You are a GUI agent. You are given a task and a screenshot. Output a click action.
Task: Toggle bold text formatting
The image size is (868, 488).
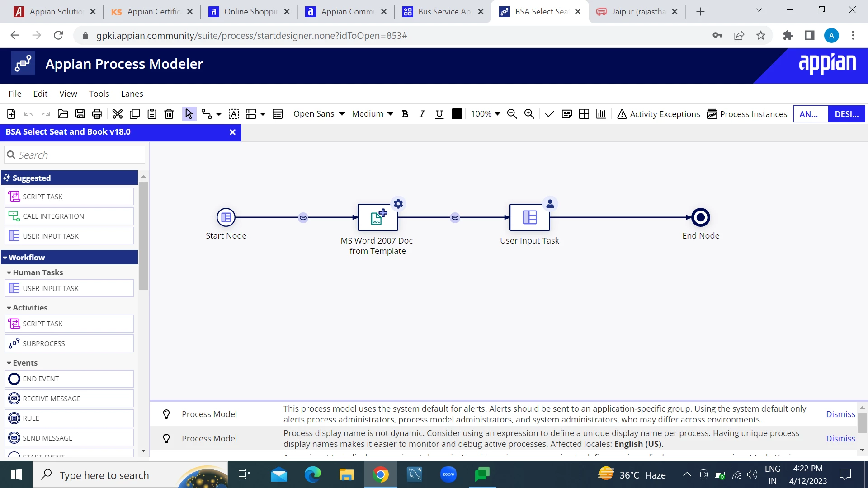coord(405,114)
